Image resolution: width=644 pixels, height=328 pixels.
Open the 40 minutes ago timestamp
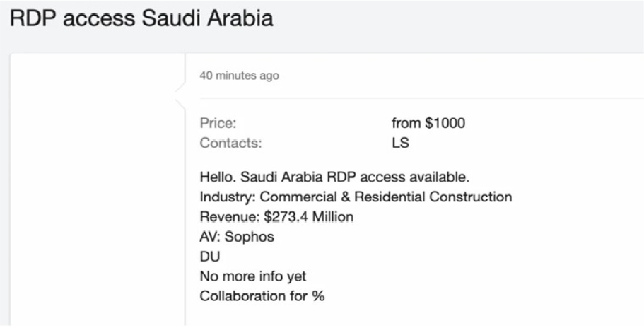(x=239, y=76)
